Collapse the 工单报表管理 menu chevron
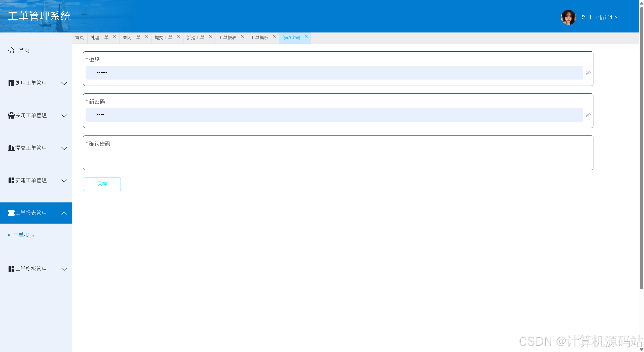This screenshot has width=644, height=352. [64, 213]
